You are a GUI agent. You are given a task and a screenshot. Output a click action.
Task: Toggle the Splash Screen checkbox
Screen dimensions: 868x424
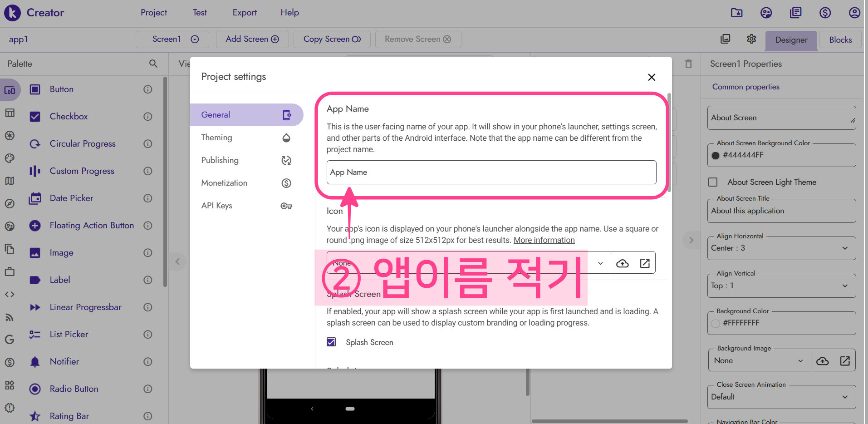pyautogui.click(x=331, y=342)
